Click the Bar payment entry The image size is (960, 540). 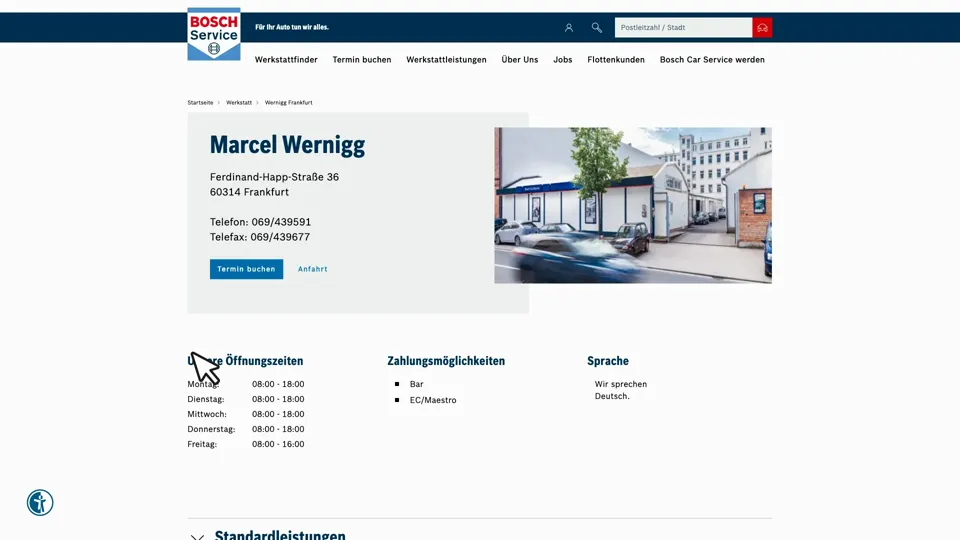click(x=416, y=384)
